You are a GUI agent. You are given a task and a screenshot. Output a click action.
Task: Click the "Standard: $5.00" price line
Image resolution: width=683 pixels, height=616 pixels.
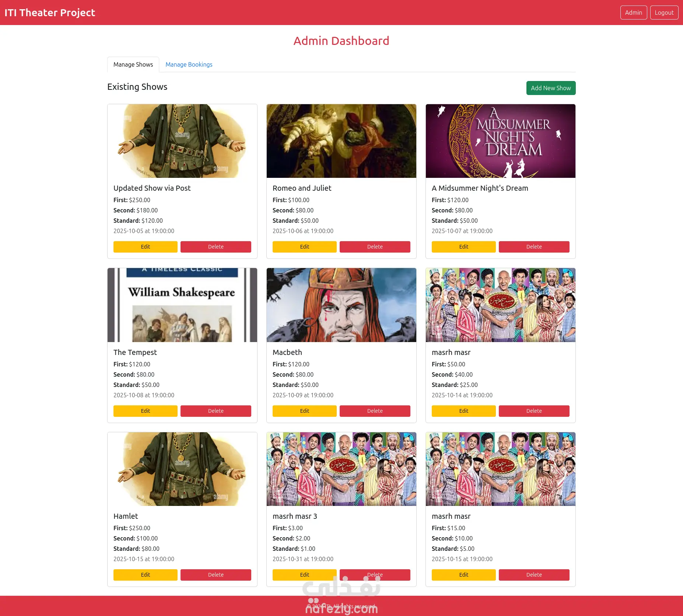pyautogui.click(x=453, y=549)
